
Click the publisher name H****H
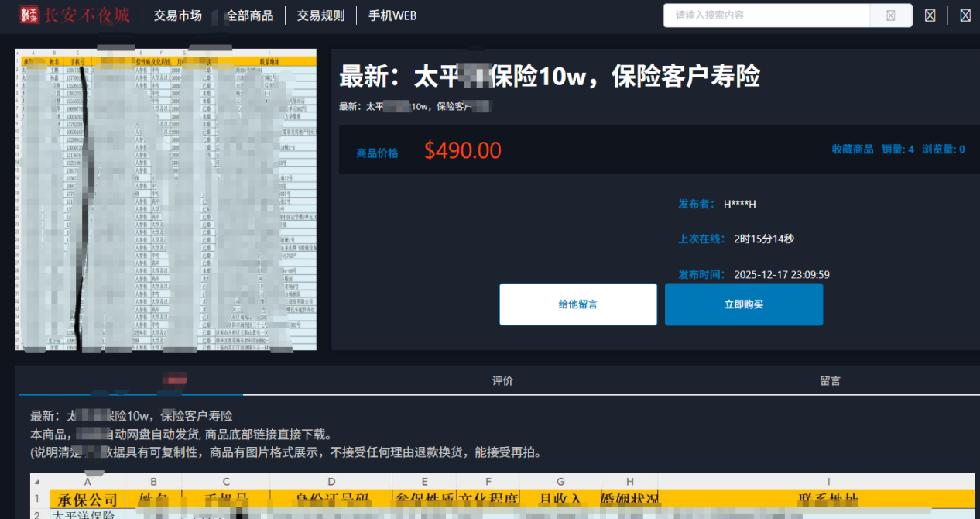point(739,204)
